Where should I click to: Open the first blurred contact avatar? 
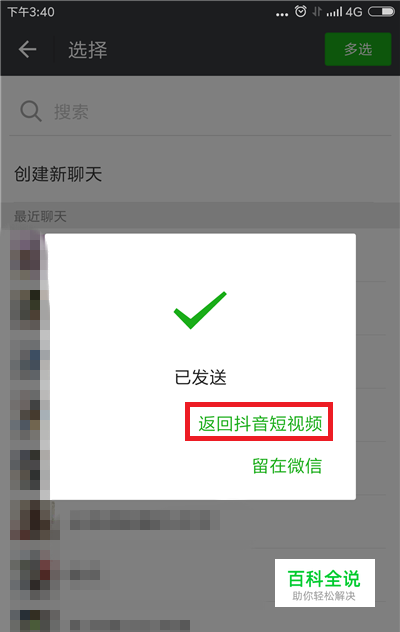tap(27, 255)
